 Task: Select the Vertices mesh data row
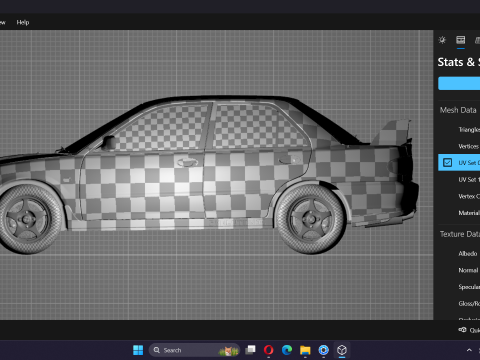(459, 146)
